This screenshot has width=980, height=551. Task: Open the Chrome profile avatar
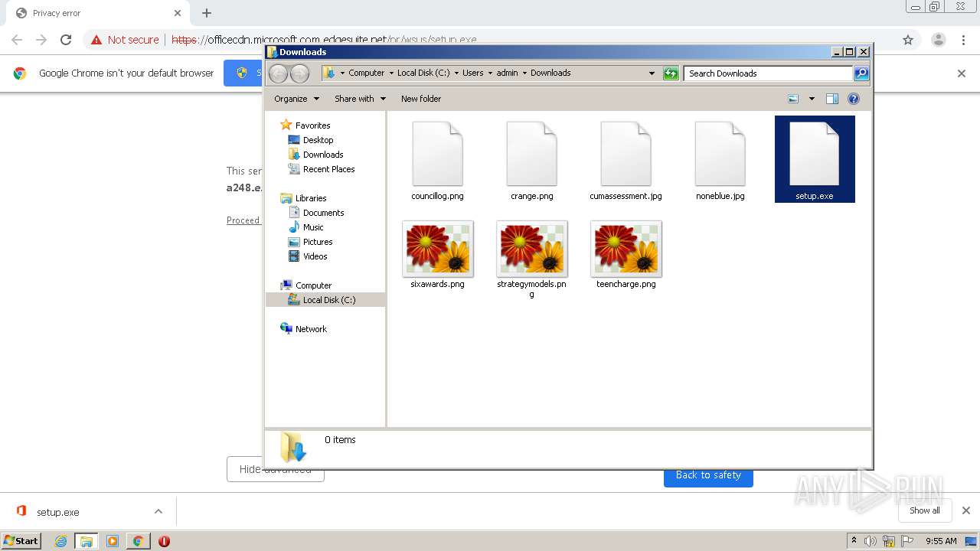tap(938, 40)
